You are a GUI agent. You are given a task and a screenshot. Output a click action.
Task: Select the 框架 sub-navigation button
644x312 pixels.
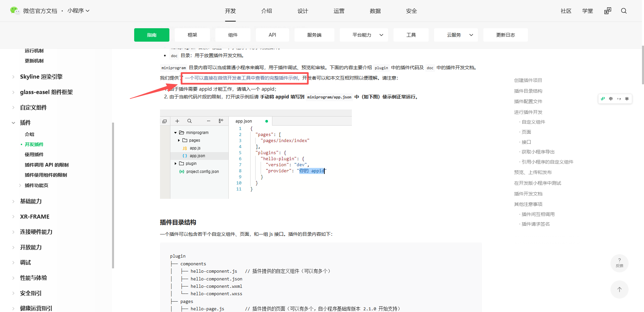click(x=192, y=35)
